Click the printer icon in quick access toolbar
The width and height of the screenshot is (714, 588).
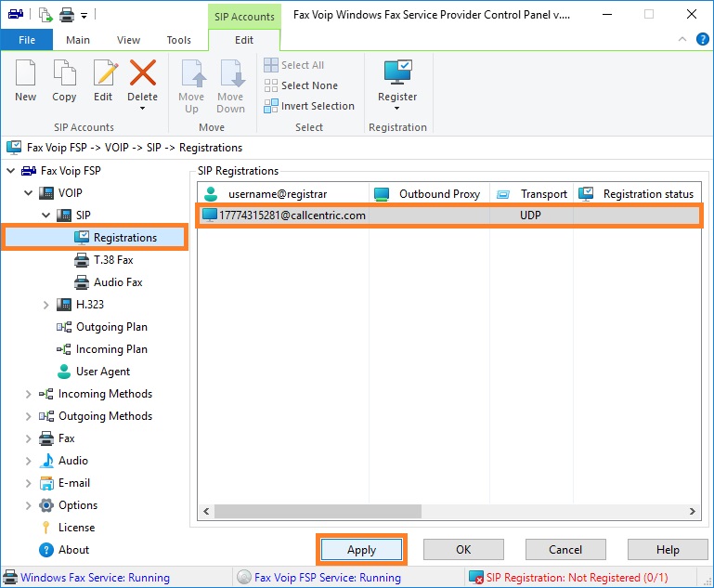coord(67,16)
